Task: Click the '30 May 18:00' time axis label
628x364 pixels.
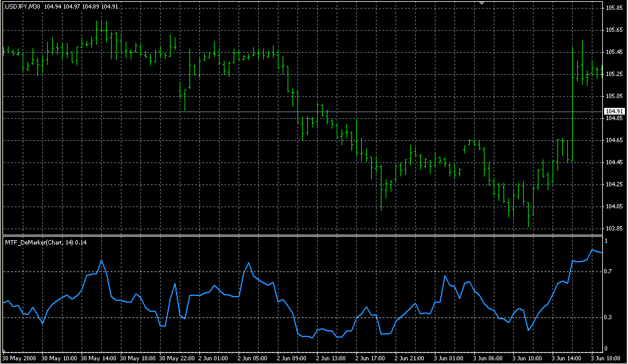Action: [137, 358]
